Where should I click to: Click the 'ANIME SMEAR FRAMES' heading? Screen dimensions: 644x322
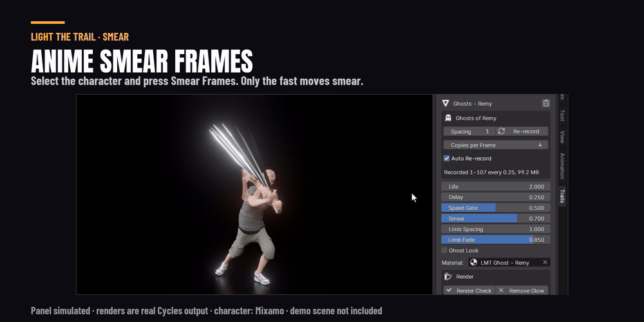142,62
